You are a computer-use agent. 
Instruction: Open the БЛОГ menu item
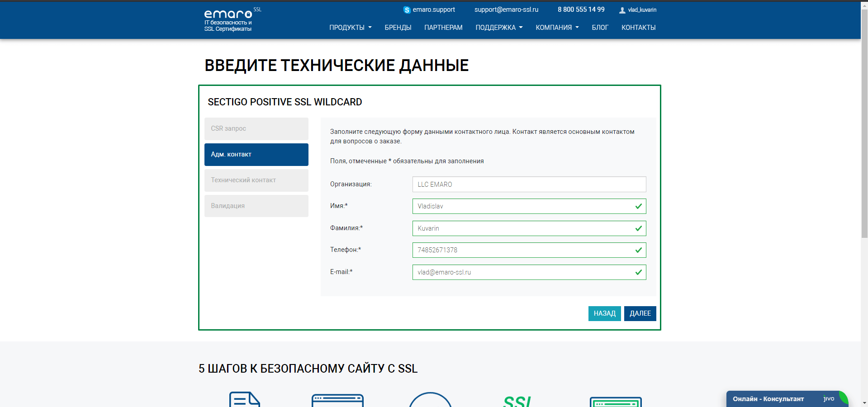[x=600, y=28]
